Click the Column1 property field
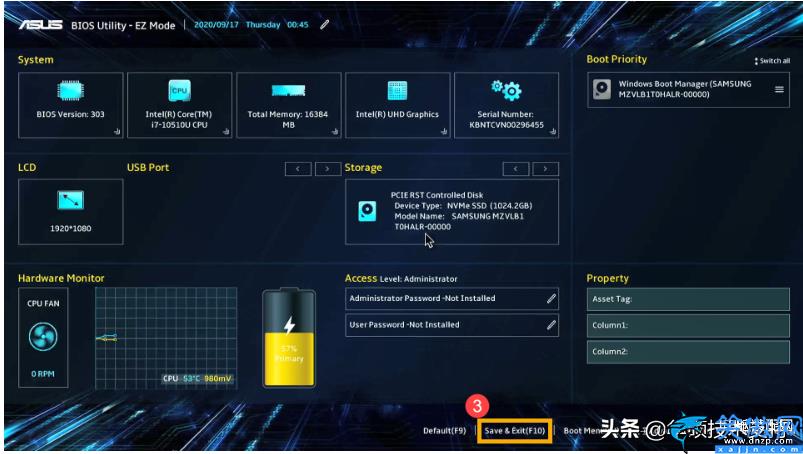Viewport: 803px width, 454px height. click(688, 326)
